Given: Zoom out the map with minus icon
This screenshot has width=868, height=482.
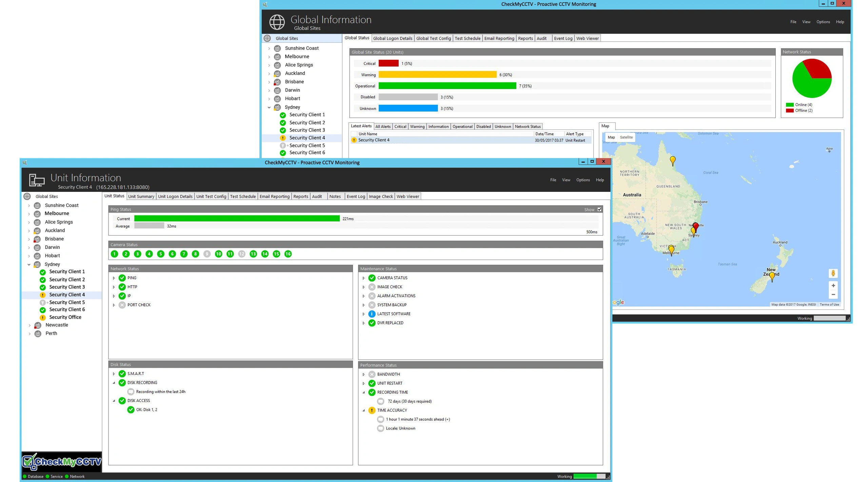Looking at the screenshot, I should click(833, 294).
